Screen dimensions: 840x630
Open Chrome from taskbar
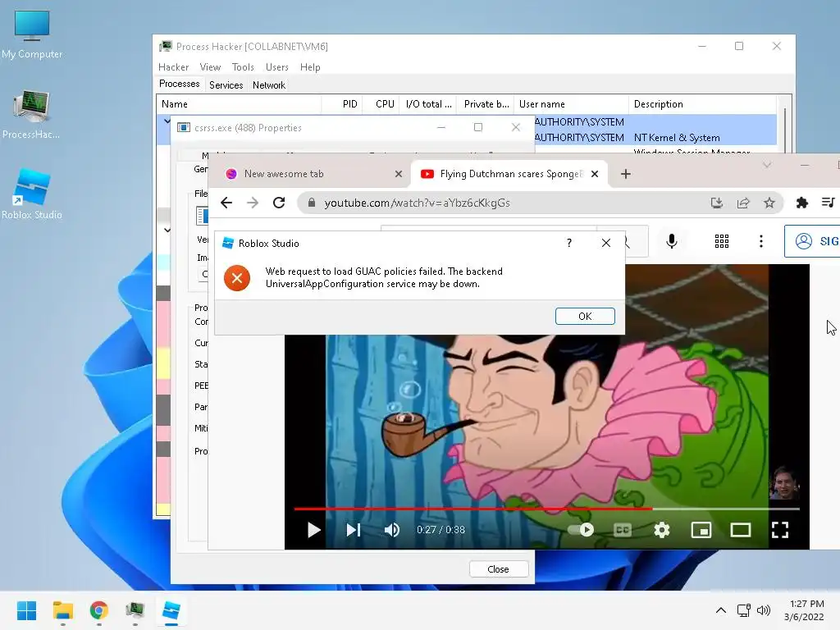coord(98,610)
